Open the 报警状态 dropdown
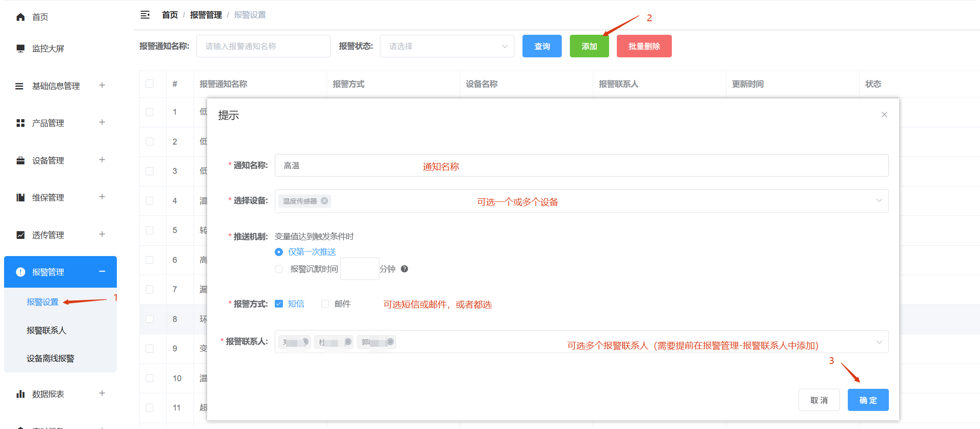980x429 pixels. point(447,46)
